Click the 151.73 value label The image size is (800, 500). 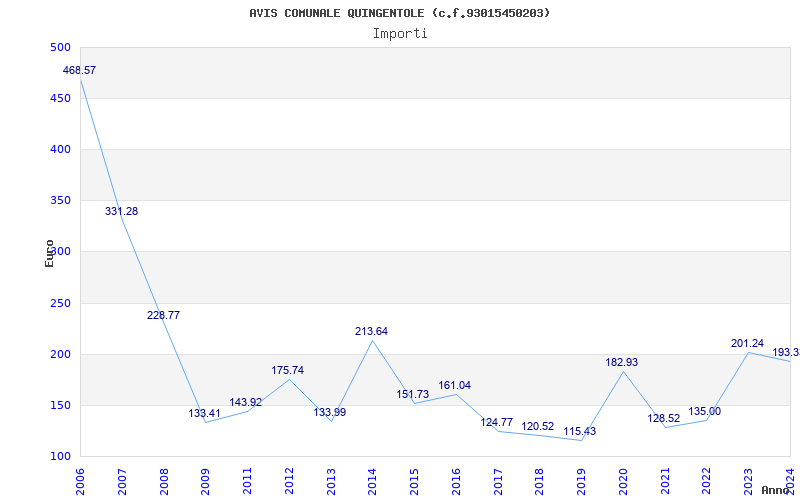tap(413, 394)
